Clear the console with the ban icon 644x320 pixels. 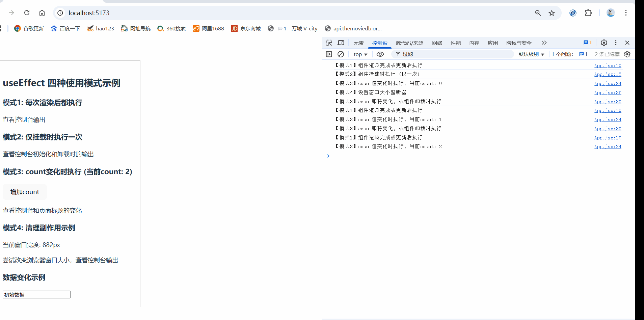(341, 54)
